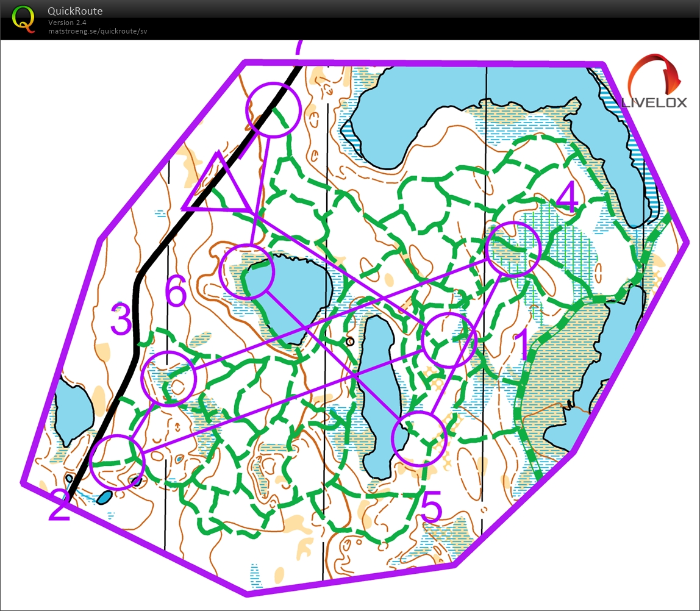Click the top control circle on the black road
This screenshot has width=700, height=611.
pyautogui.click(x=274, y=109)
